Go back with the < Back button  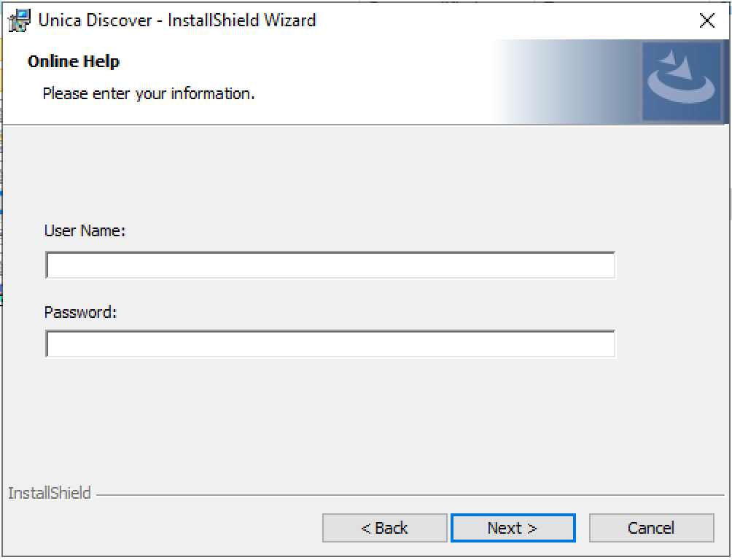pyautogui.click(x=384, y=528)
